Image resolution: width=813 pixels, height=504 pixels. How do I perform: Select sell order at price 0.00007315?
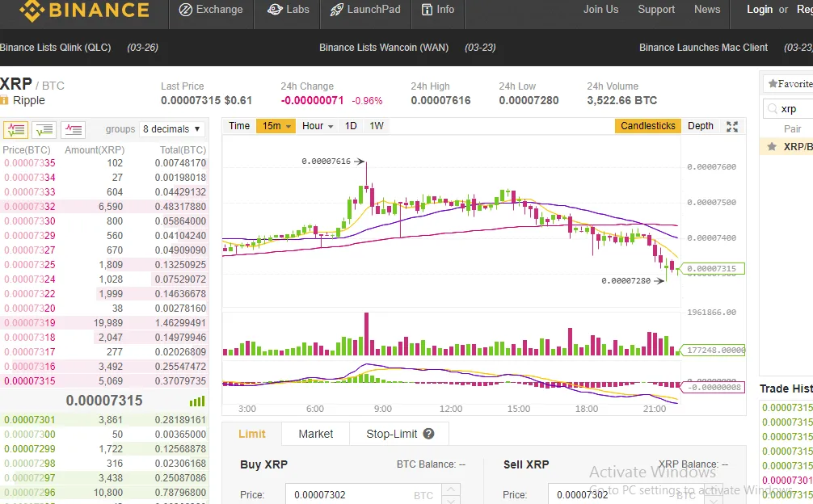(104, 380)
